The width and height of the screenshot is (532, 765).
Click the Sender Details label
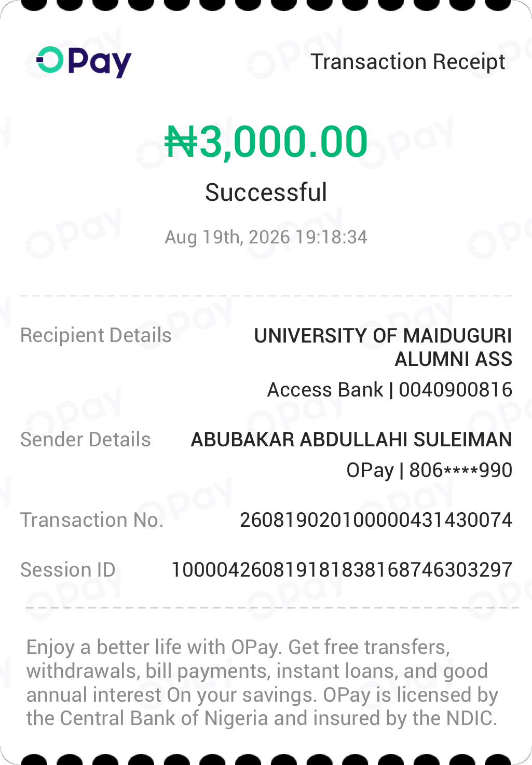pyautogui.click(x=86, y=440)
